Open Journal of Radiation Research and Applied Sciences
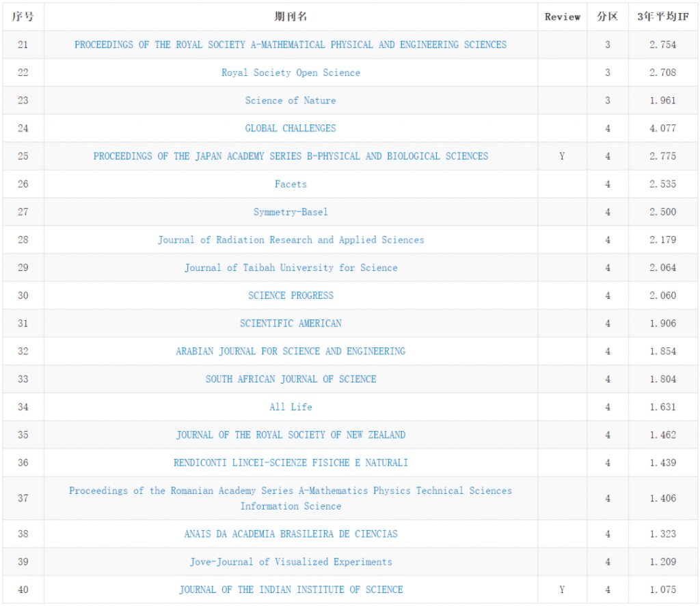The height and width of the screenshot is (606, 700). coord(291,240)
